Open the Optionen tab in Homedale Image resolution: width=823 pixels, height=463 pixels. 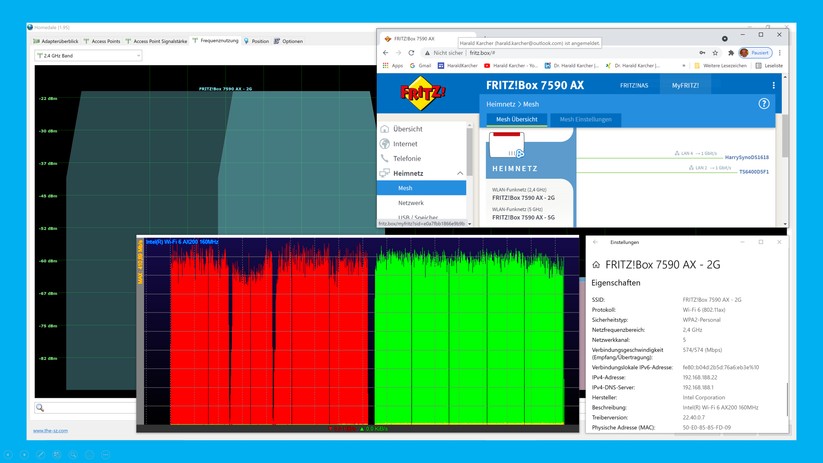pos(288,41)
